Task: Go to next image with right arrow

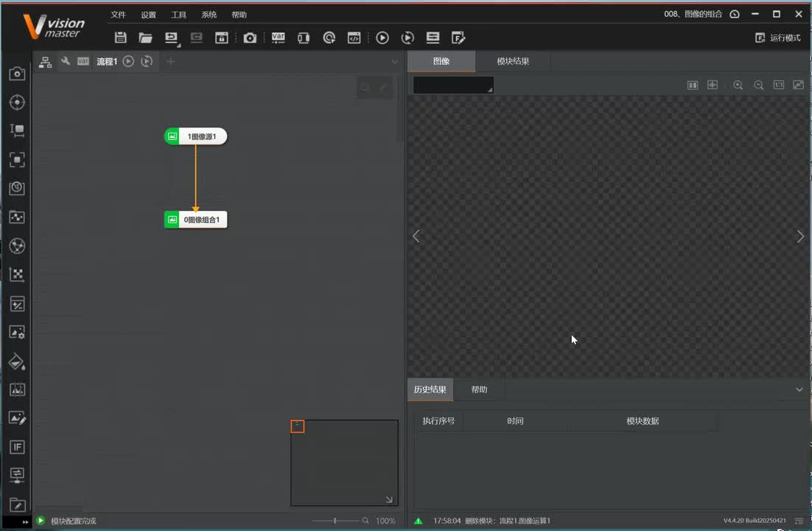Action: click(x=800, y=237)
